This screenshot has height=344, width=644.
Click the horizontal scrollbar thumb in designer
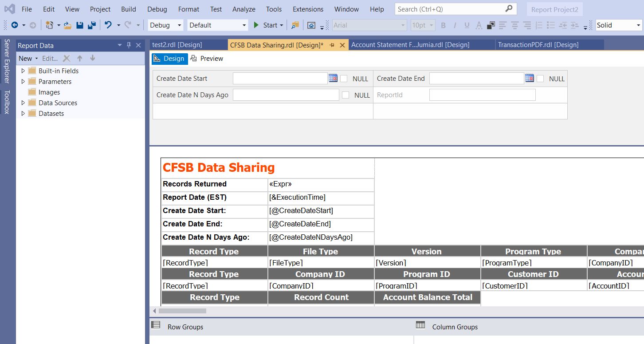click(182, 311)
